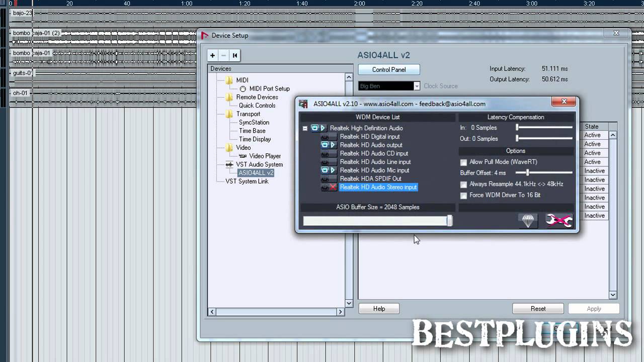Viewport: 644px width, 362px height.
Task: Click the State column header
Action: point(596,127)
